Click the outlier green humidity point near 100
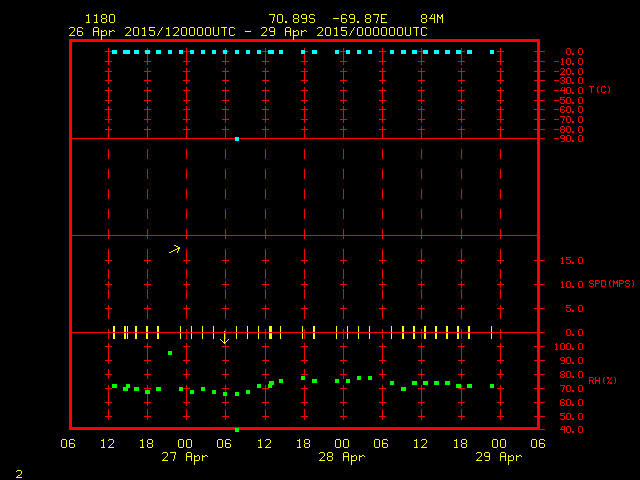This screenshot has height=480, width=640. click(x=170, y=353)
